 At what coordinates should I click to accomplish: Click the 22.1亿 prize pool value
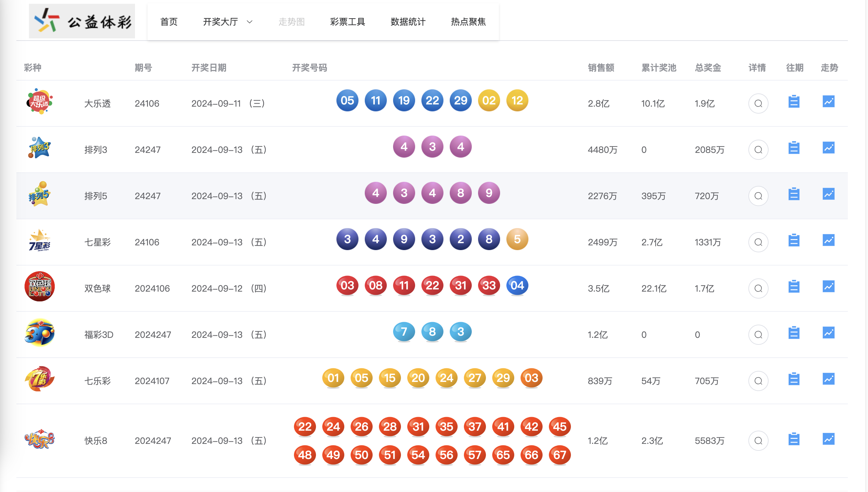(x=654, y=288)
